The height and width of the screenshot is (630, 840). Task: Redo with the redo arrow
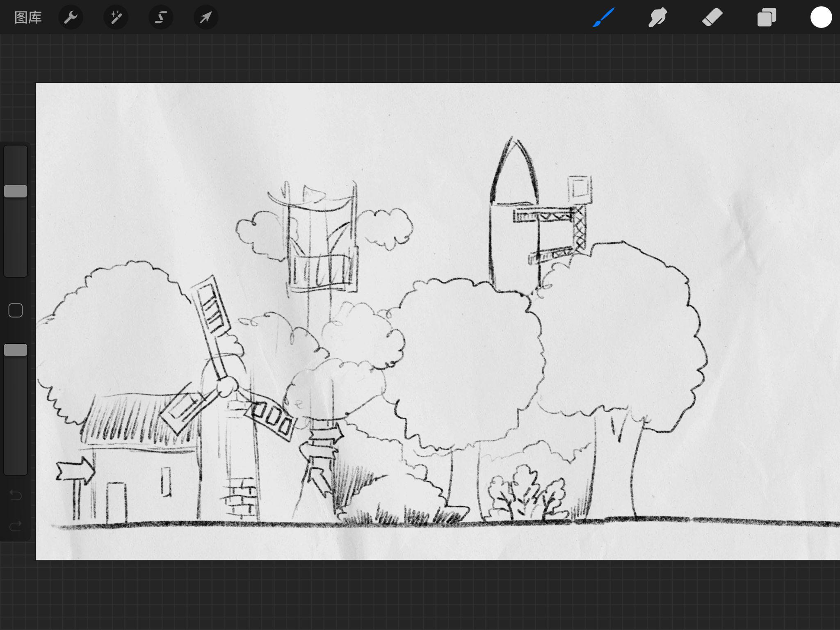click(x=16, y=526)
